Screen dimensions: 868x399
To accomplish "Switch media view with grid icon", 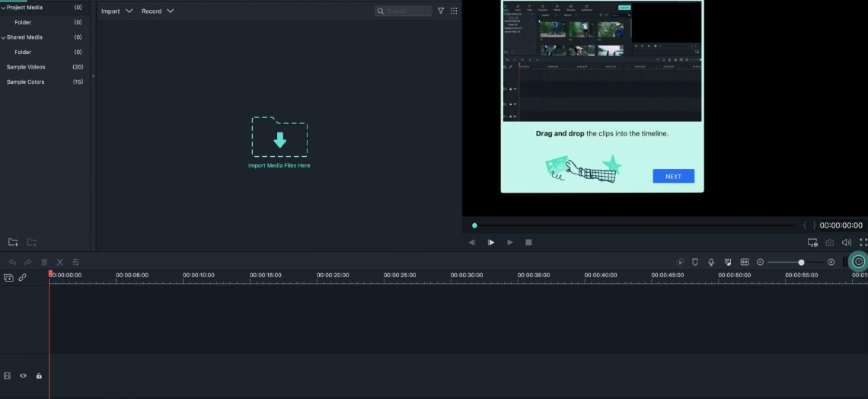I will (454, 11).
